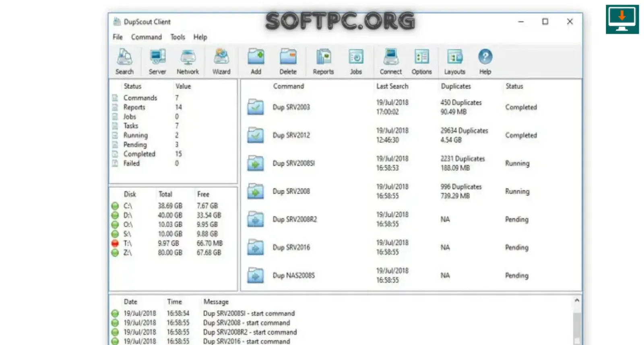Select the Dup SRV2008R2 command row

[x=411, y=220]
